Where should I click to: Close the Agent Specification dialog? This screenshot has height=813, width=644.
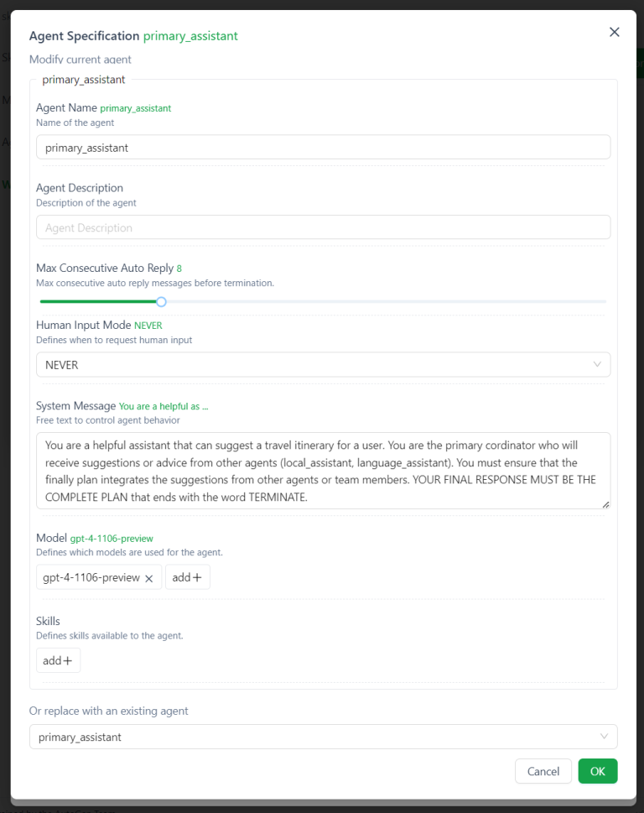(615, 32)
